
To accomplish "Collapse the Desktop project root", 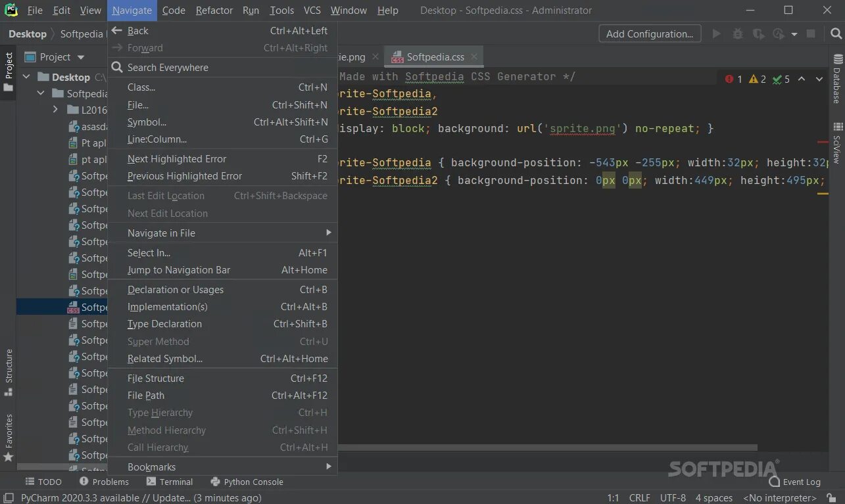I will pyautogui.click(x=26, y=77).
